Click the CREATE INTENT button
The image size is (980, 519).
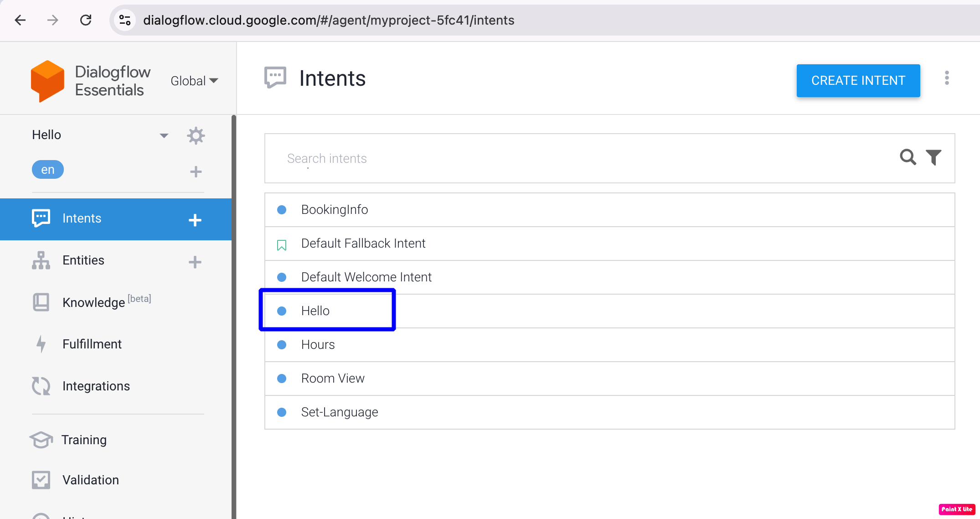tap(857, 81)
